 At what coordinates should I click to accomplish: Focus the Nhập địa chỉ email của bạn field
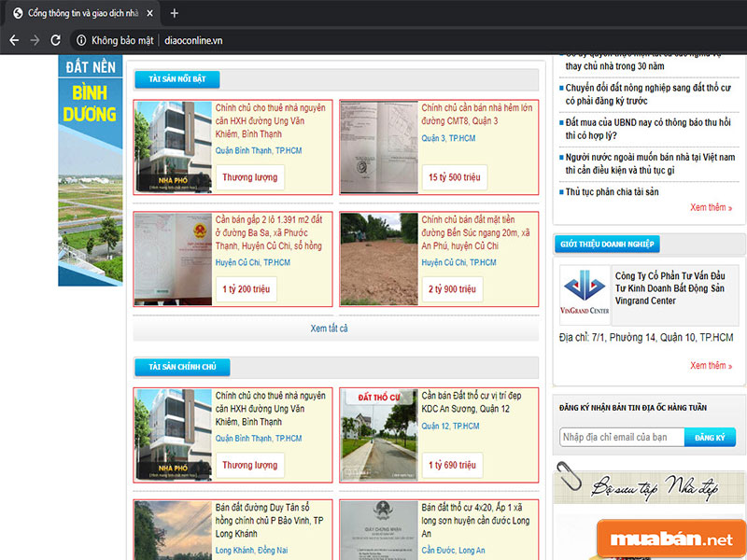point(622,437)
